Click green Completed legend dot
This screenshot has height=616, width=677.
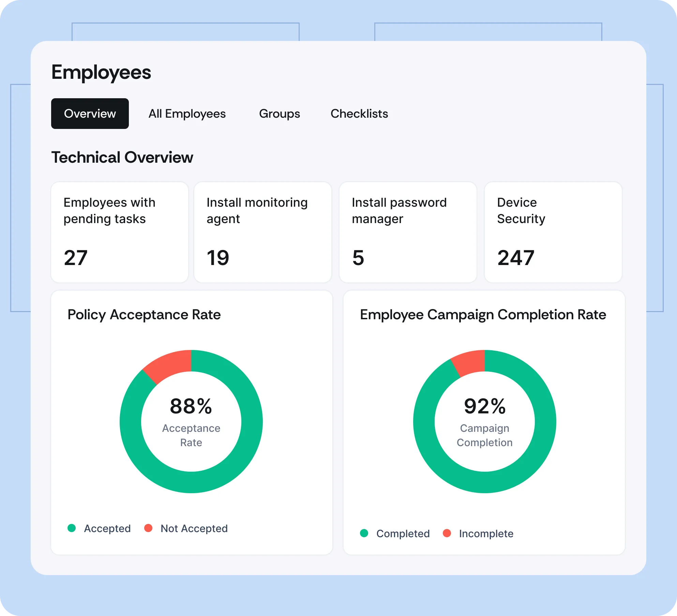pos(364,533)
